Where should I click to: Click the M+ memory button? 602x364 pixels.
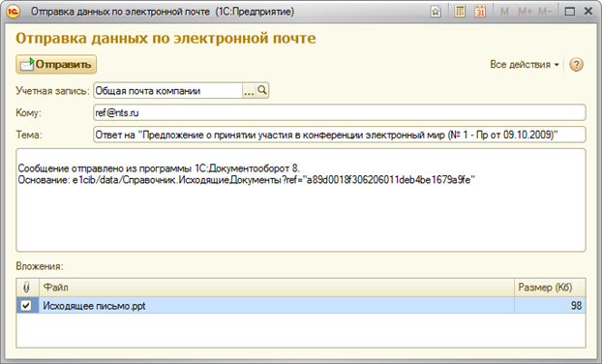525,12
